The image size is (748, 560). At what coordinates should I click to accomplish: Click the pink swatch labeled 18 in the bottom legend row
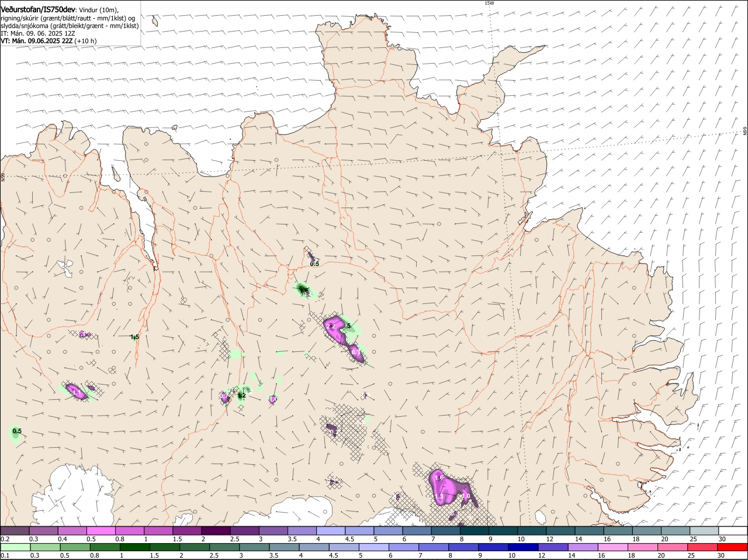tap(643, 547)
